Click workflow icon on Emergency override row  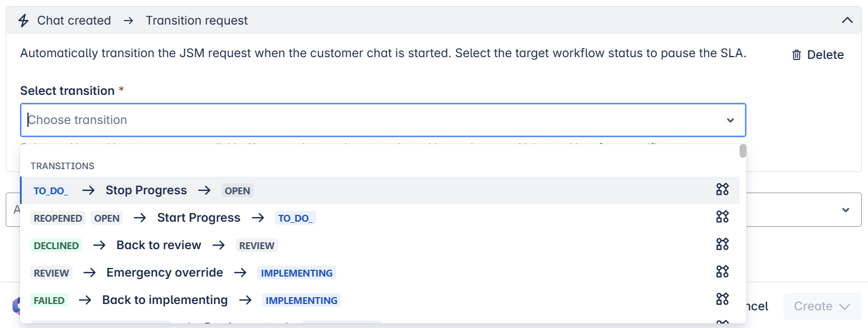[x=722, y=272]
